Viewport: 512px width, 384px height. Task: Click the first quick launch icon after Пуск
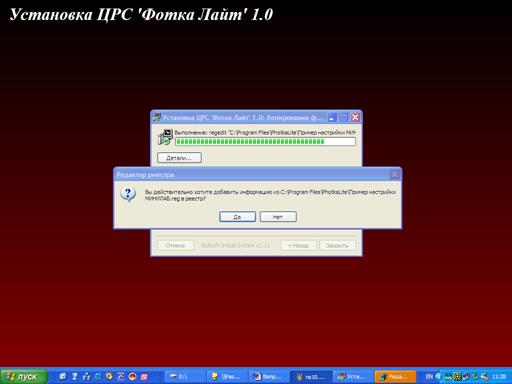pos(63,376)
